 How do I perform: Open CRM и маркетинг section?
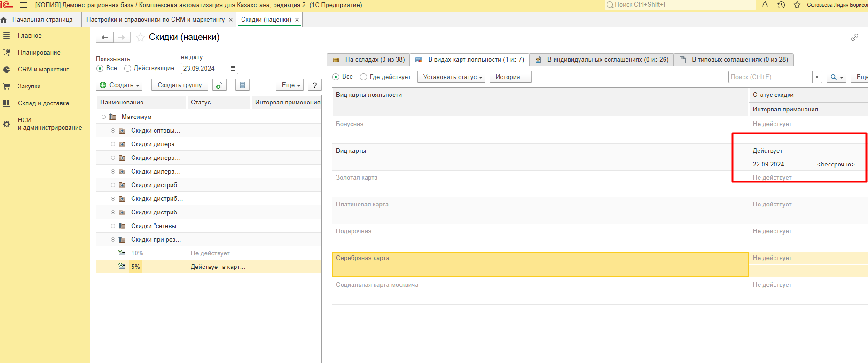(43, 70)
